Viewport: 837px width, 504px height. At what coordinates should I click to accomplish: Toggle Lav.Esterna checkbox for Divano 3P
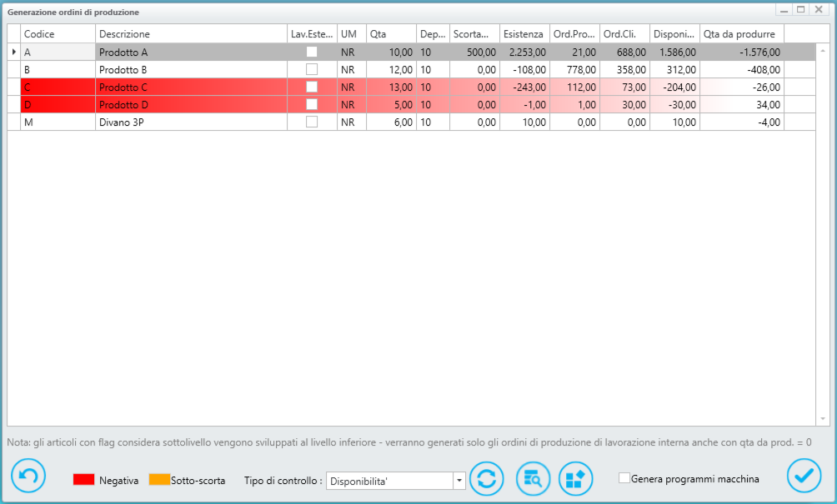(x=312, y=122)
